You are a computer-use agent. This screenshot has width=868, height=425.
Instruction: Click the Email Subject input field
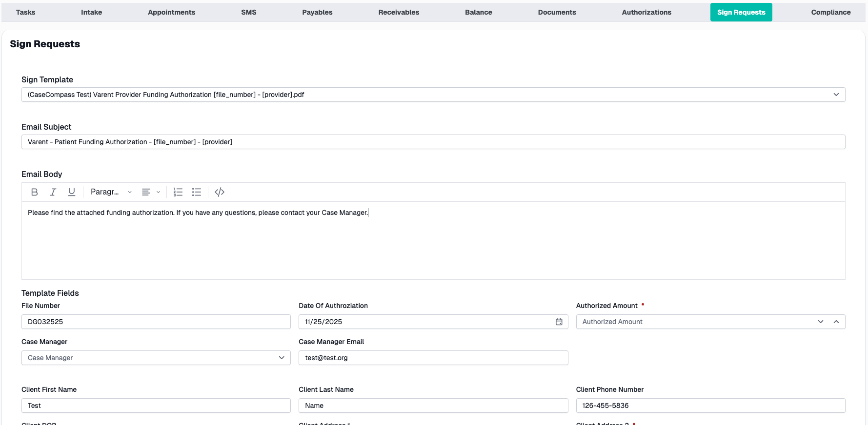[x=433, y=142]
